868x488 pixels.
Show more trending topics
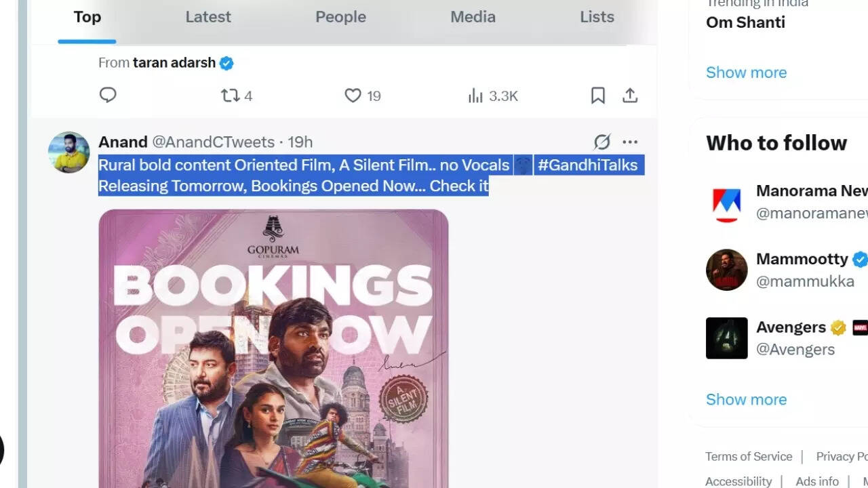(746, 73)
